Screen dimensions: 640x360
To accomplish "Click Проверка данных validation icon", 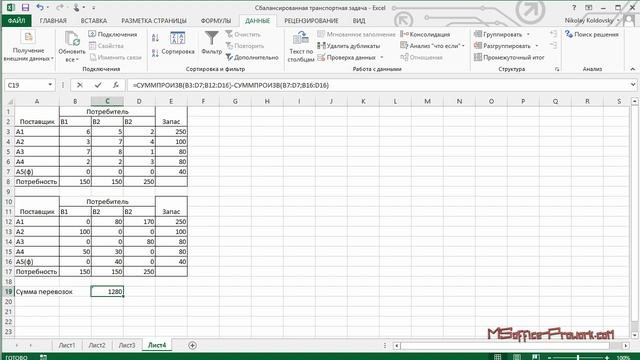I will [322, 58].
